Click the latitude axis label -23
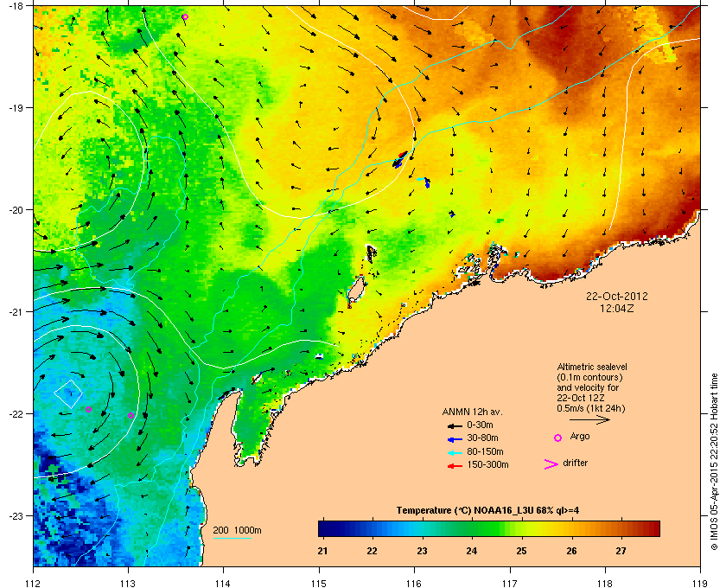 tap(15, 515)
